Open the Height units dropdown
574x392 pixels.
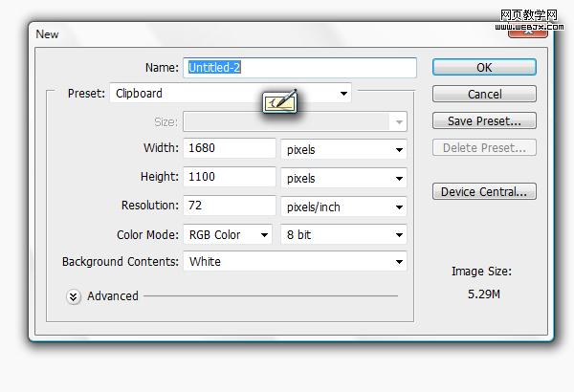tap(343, 178)
